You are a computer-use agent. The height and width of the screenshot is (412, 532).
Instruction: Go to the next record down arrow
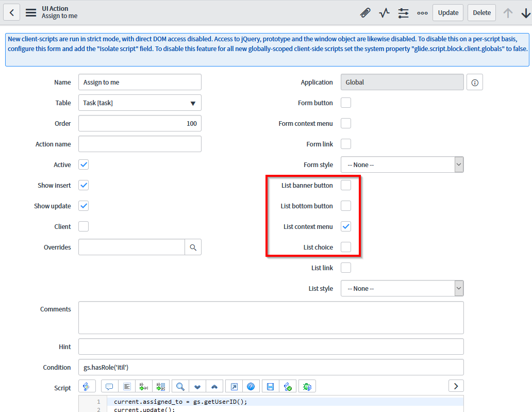(x=526, y=13)
